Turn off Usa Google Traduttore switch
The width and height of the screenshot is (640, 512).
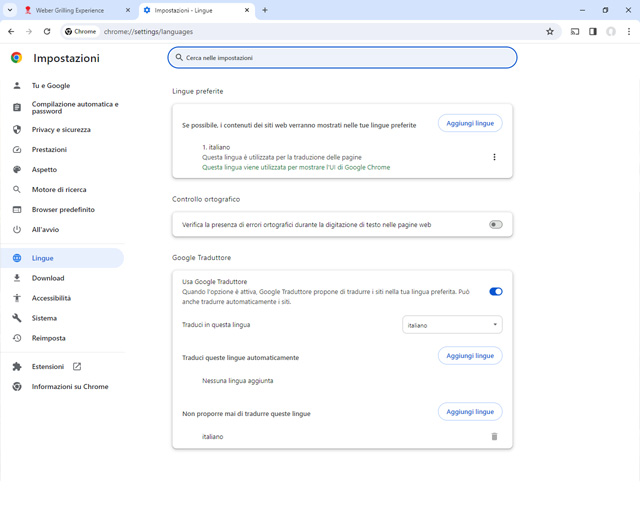[x=496, y=292]
